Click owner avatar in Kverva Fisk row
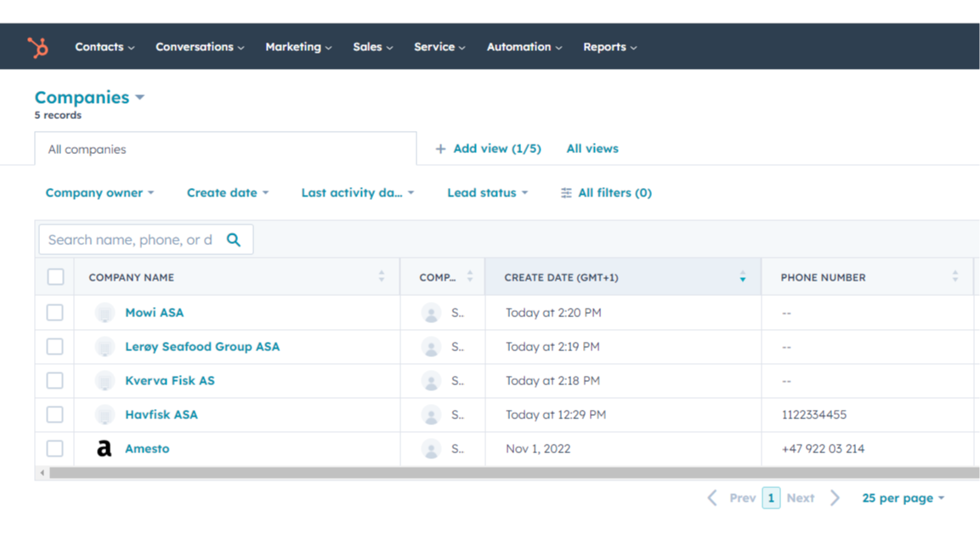The width and height of the screenshot is (980, 551). click(431, 380)
